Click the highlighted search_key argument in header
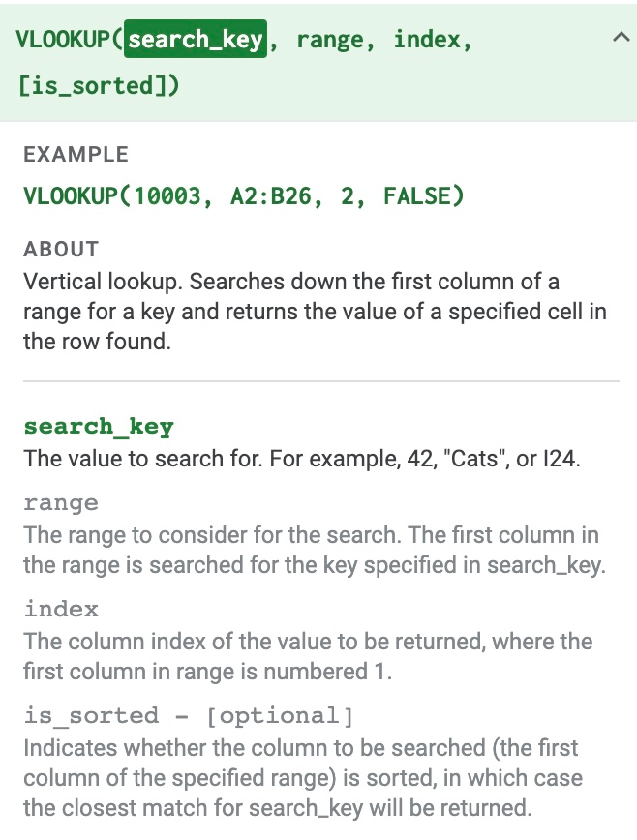The image size is (637, 840). (x=196, y=40)
